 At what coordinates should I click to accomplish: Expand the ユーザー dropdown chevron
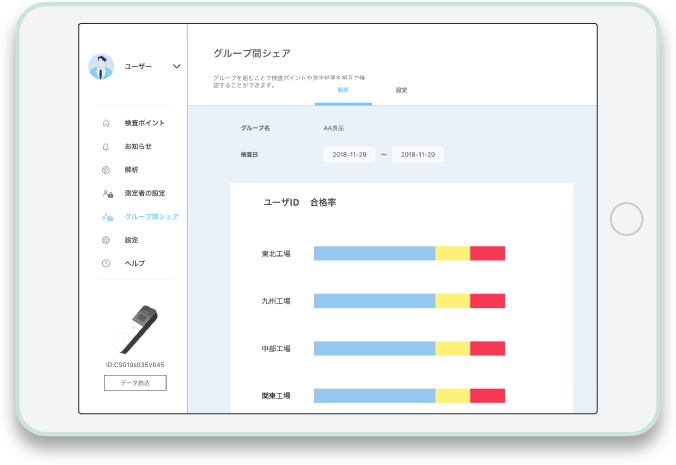point(177,66)
